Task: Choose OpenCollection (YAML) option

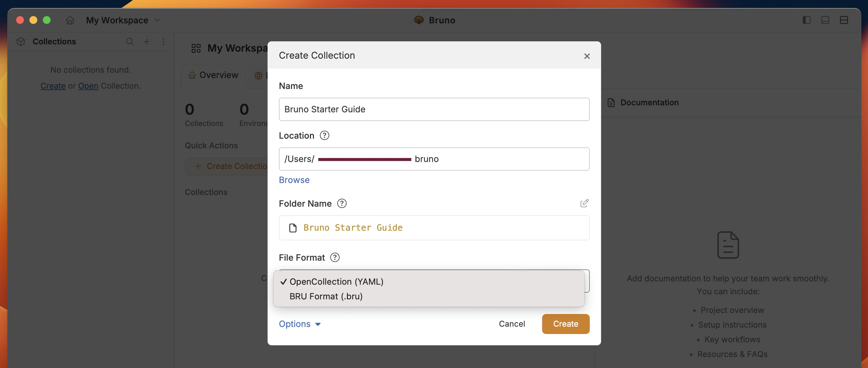Action: [x=336, y=281]
